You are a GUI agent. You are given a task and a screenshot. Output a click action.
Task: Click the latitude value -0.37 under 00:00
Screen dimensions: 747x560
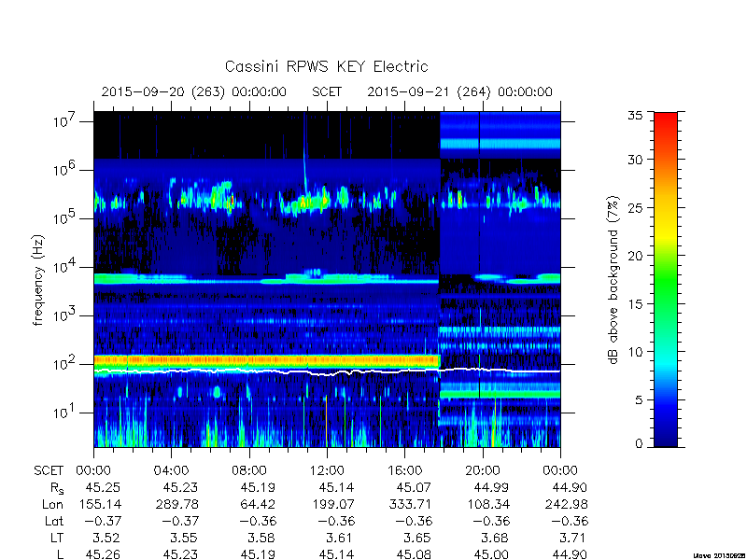103,521
